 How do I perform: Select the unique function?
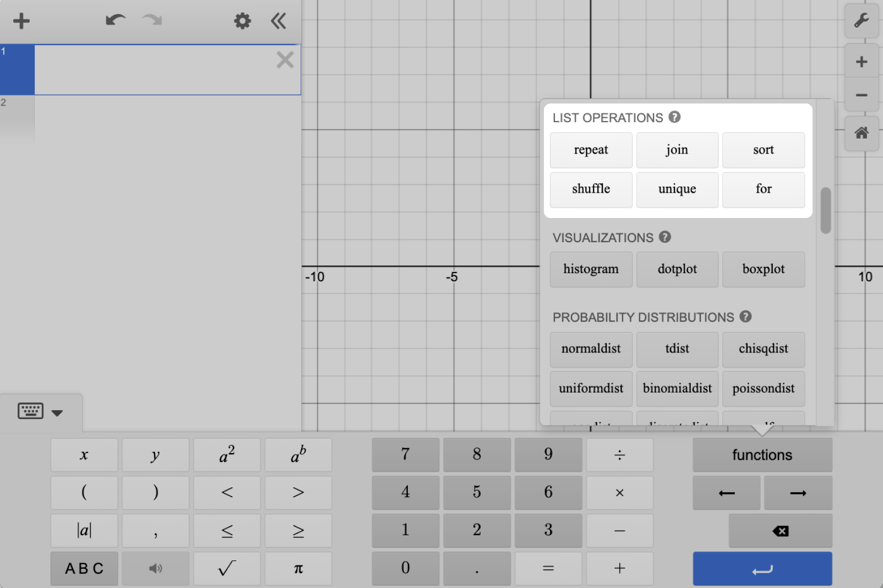tap(677, 189)
